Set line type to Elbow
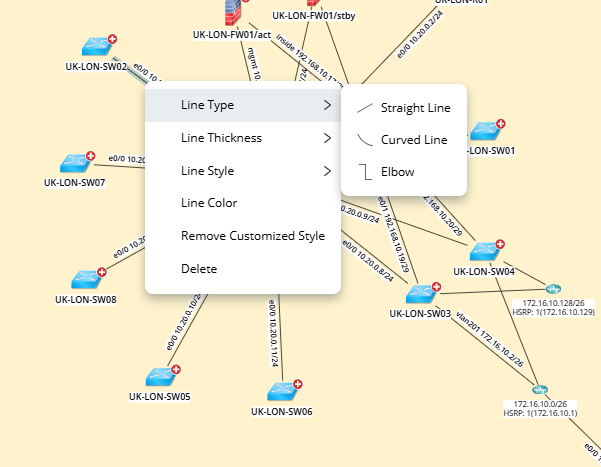The height and width of the screenshot is (467, 601). tap(397, 172)
